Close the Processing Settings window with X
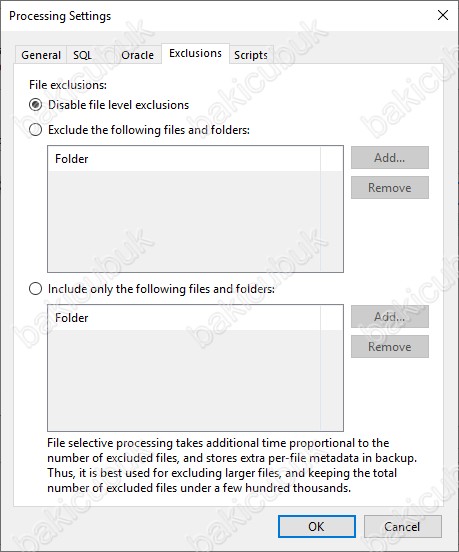The height and width of the screenshot is (552, 459). point(442,15)
